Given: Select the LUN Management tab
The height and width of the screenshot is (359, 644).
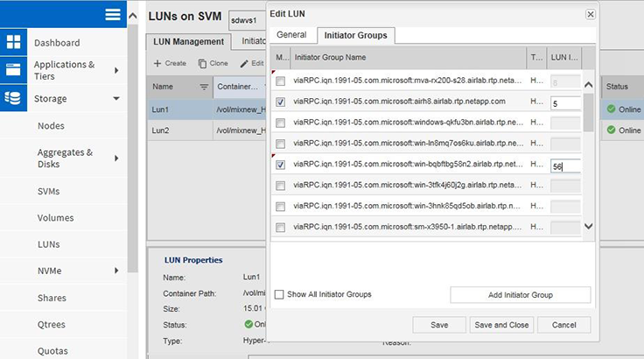Looking at the screenshot, I should tap(190, 41).
